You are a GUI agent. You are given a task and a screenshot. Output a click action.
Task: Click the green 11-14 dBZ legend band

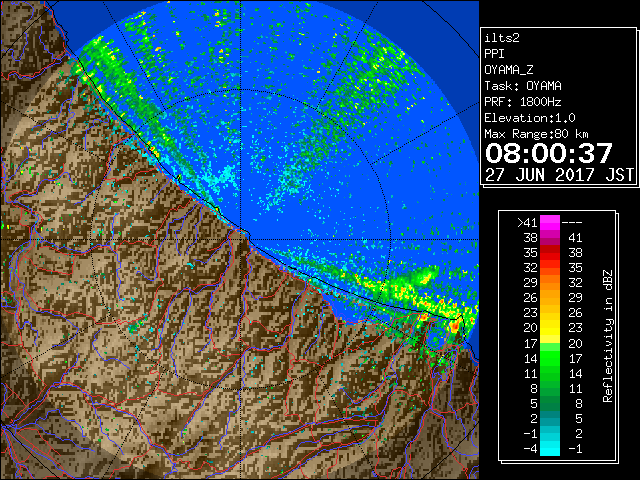[x=550, y=373]
